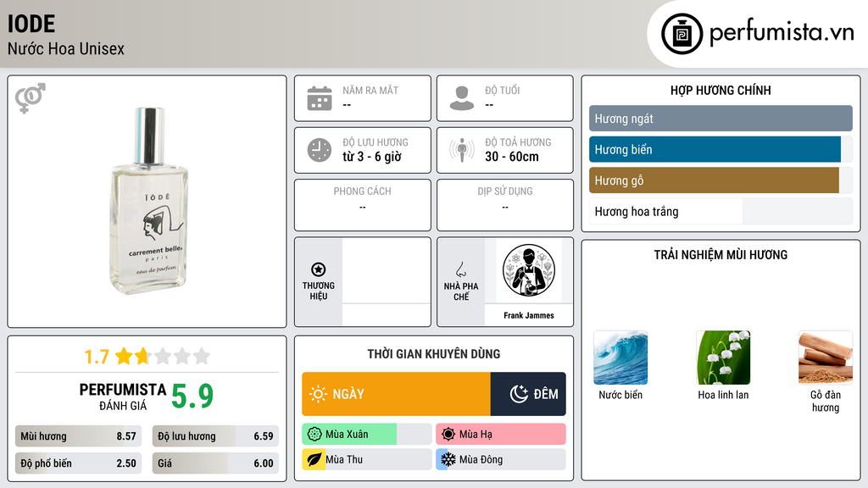Screen dimensions: 868x488
Task: Click the Phong cách style box
Action: (363, 205)
